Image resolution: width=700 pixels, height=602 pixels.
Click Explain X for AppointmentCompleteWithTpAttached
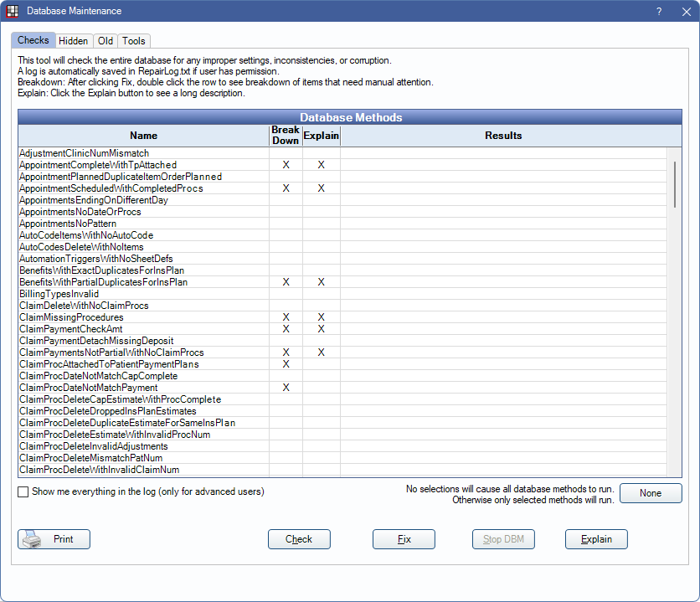coord(321,166)
